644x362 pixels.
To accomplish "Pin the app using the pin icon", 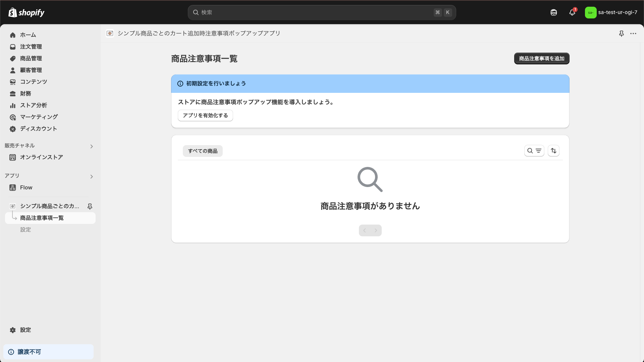I will coord(622,34).
